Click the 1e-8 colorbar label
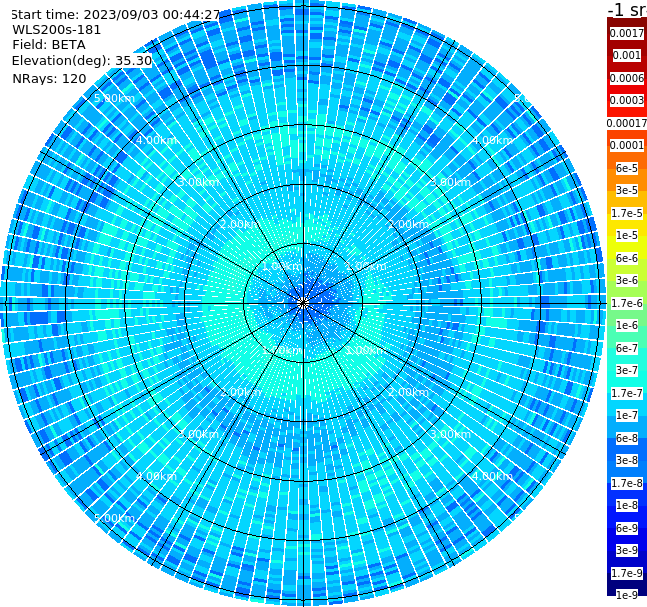The width and height of the screenshot is (647, 607). coord(627,505)
